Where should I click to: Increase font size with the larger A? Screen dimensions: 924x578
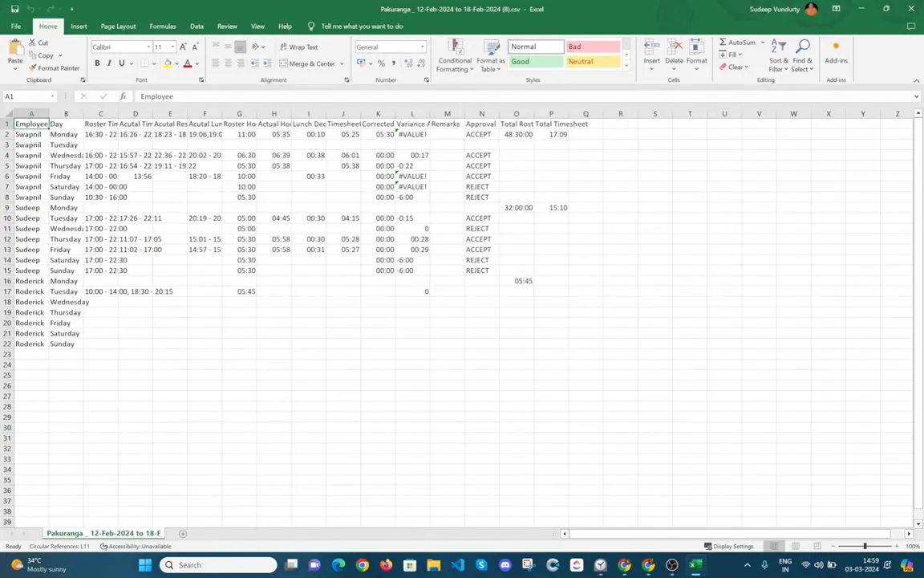click(183, 47)
